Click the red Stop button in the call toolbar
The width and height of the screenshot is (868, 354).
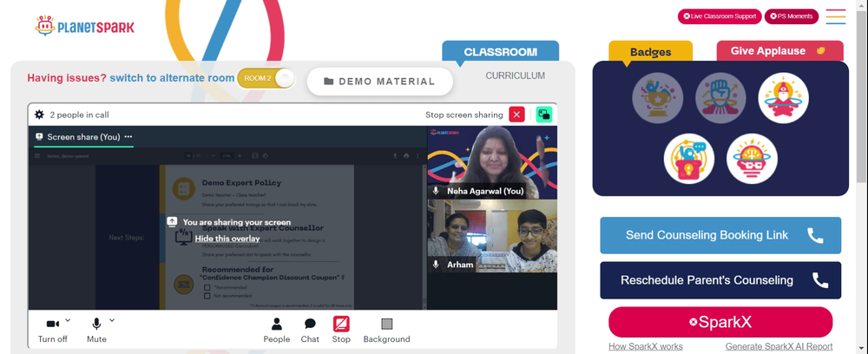click(x=341, y=330)
